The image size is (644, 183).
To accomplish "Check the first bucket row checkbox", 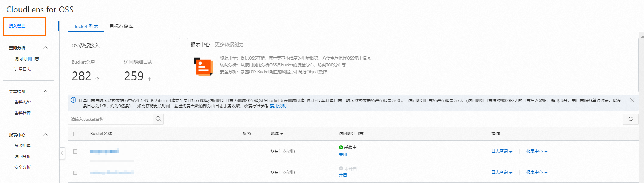I will 75,152.
